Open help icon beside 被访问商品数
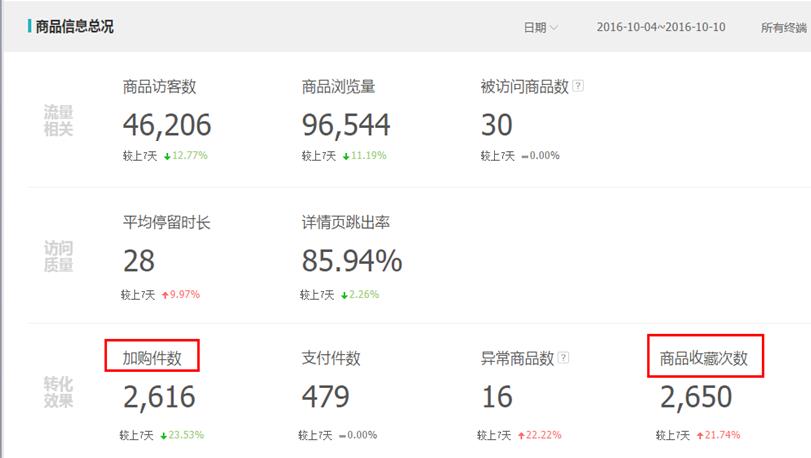 (578, 86)
